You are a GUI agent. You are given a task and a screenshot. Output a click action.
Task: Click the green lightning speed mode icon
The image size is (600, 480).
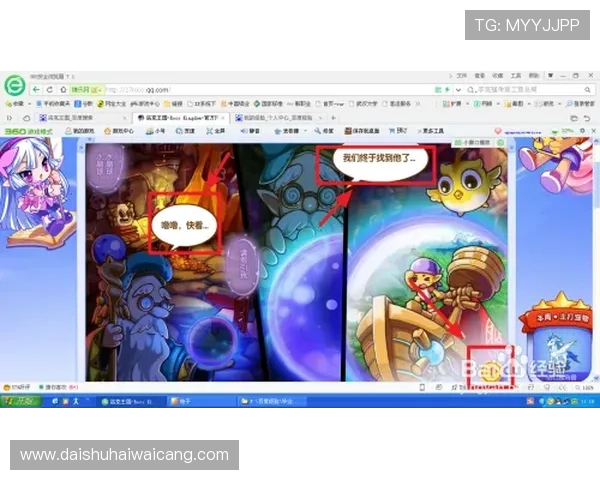point(447,90)
